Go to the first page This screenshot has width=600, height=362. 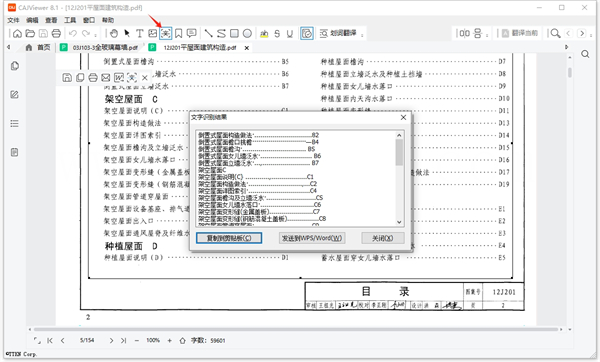pyautogui.click(x=50, y=341)
